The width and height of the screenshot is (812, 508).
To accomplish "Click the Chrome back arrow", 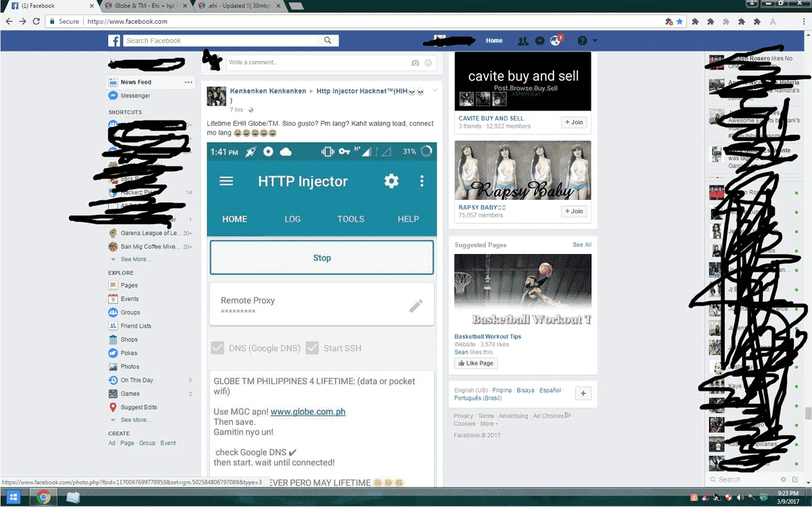I will [x=9, y=22].
